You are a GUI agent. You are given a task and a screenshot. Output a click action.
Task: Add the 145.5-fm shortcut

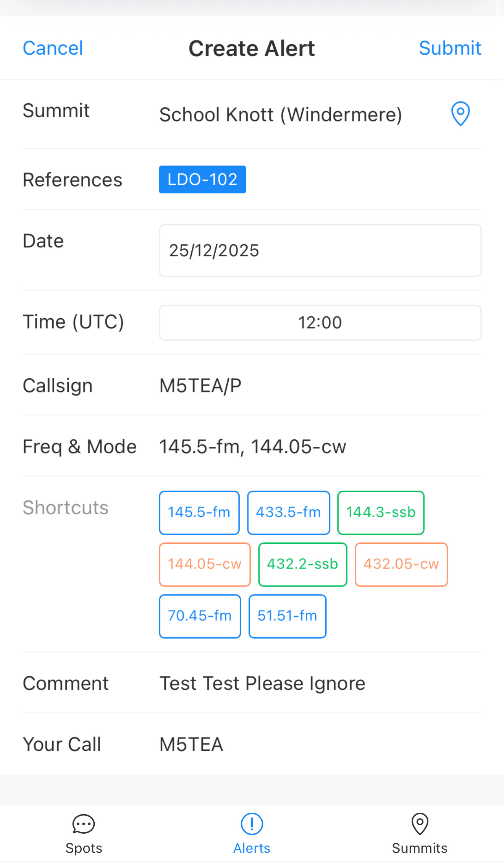pyautogui.click(x=199, y=512)
